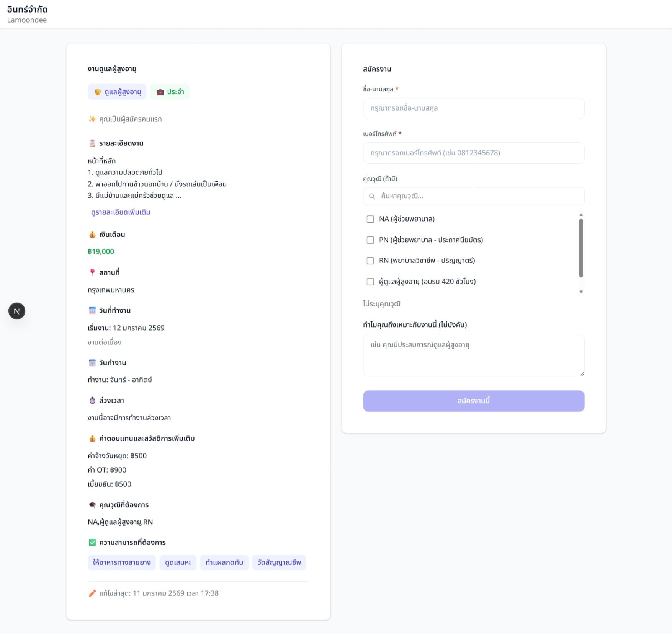Expand job details via ดูรายละเอียดเพิ่มเติม
672x634 pixels.
[x=121, y=212]
